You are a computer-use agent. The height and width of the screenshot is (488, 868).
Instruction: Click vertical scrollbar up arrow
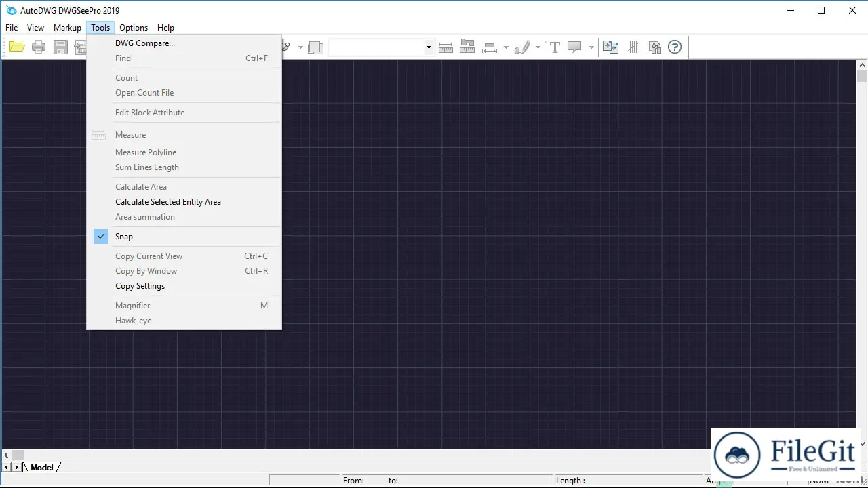pyautogui.click(x=862, y=65)
